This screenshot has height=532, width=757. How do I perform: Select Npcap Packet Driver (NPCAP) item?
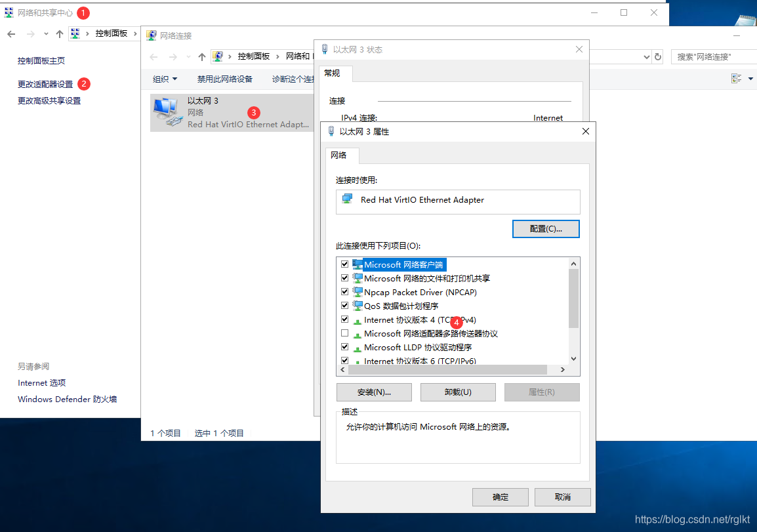coord(420,292)
